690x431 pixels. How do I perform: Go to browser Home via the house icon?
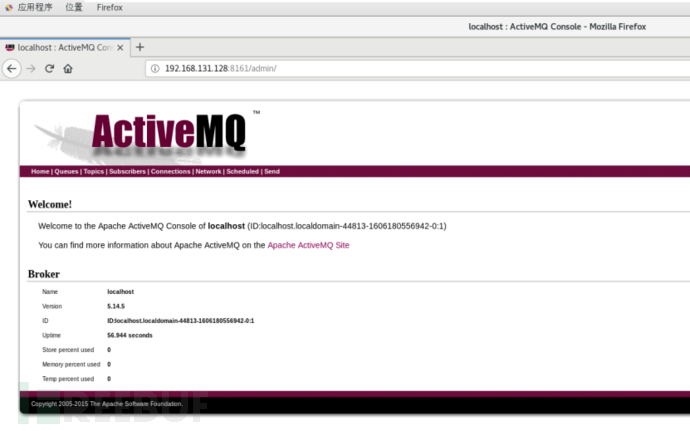(68, 69)
